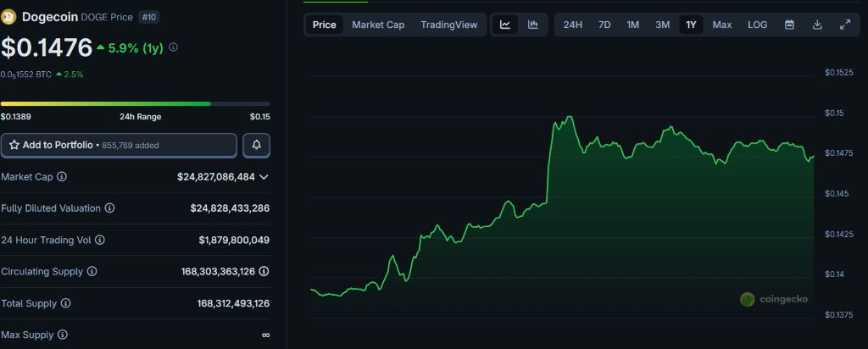Click the $0.1389 24h low value
Viewport: 868px width, 349px height.
click(15, 117)
